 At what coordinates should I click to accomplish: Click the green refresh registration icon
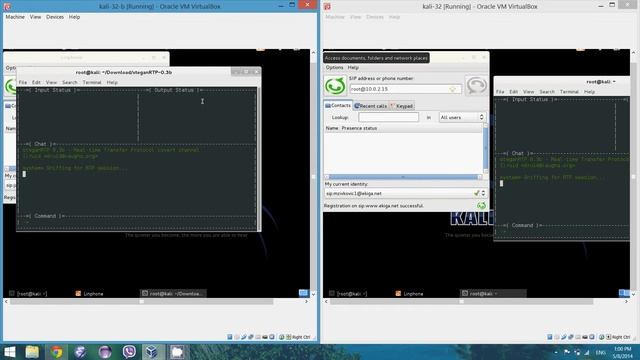(x=482, y=206)
